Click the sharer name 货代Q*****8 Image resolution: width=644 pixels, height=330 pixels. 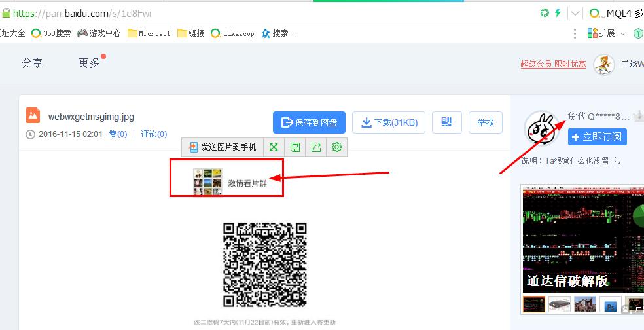[x=598, y=117]
